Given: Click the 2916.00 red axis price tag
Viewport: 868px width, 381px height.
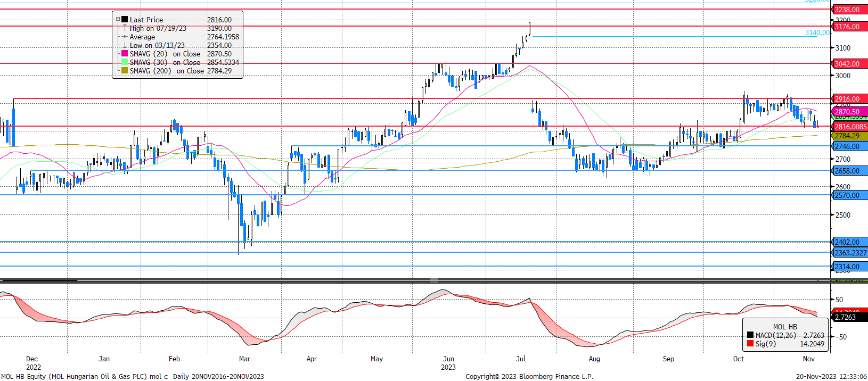Looking at the screenshot, I should tap(850, 99).
